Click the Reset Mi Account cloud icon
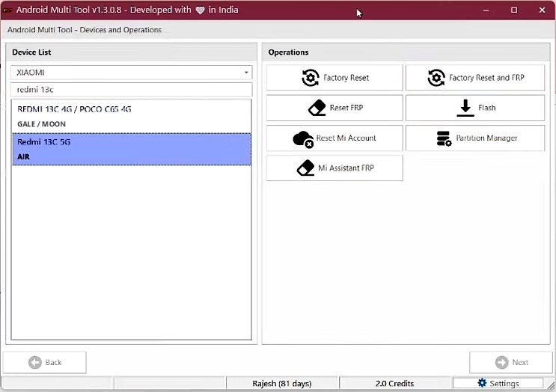Viewport: 556px width, 392px height. 303,139
